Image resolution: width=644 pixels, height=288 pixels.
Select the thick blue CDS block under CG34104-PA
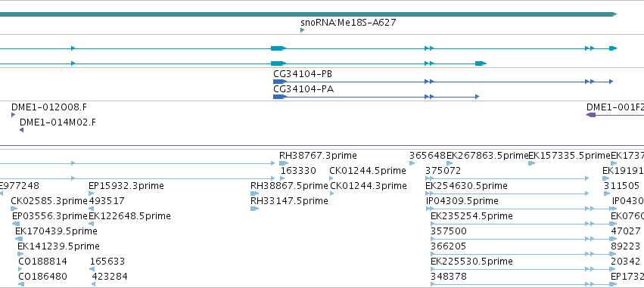(279, 97)
